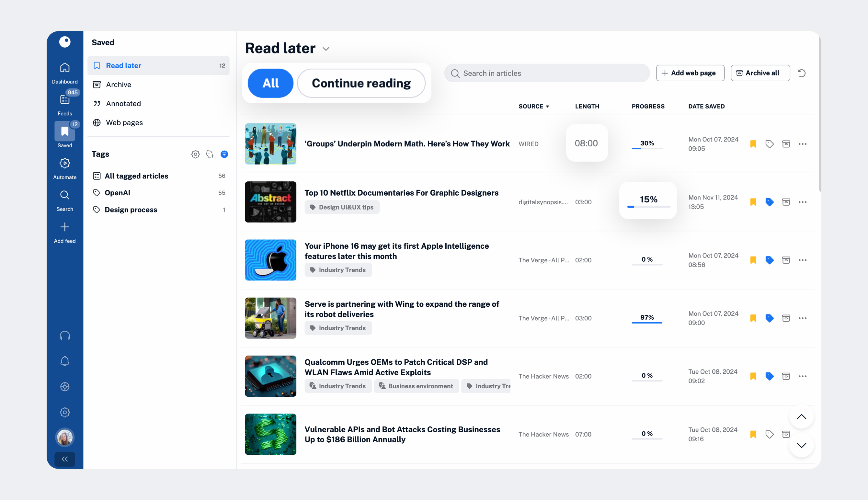Show All tagged articles
Screen dimensions: 868x500
tap(158, 176)
